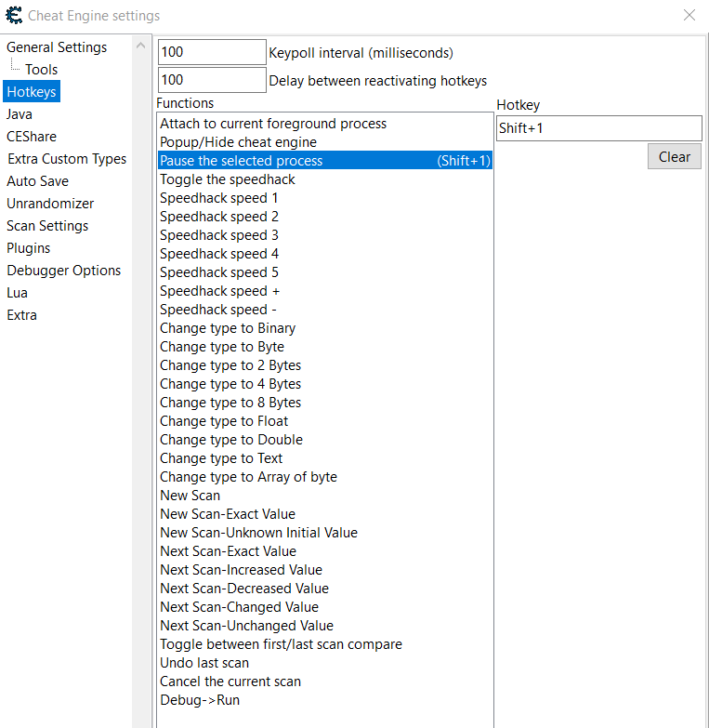Select Tools under General Settings

point(41,70)
